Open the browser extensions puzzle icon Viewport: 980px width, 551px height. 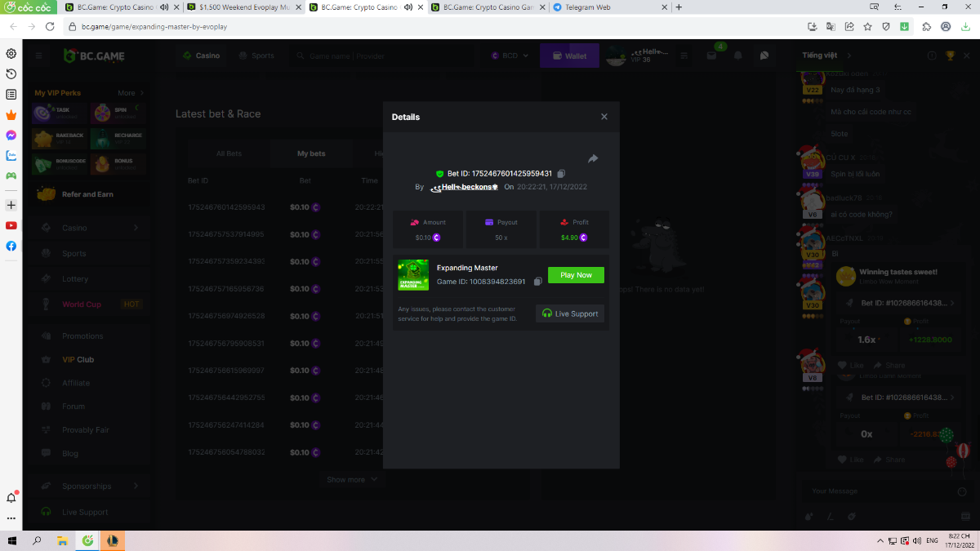tap(926, 26)
